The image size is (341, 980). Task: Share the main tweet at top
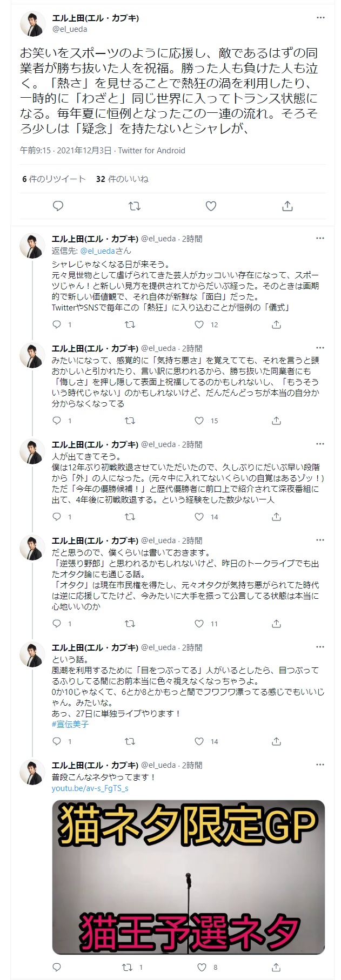(287, 206)
